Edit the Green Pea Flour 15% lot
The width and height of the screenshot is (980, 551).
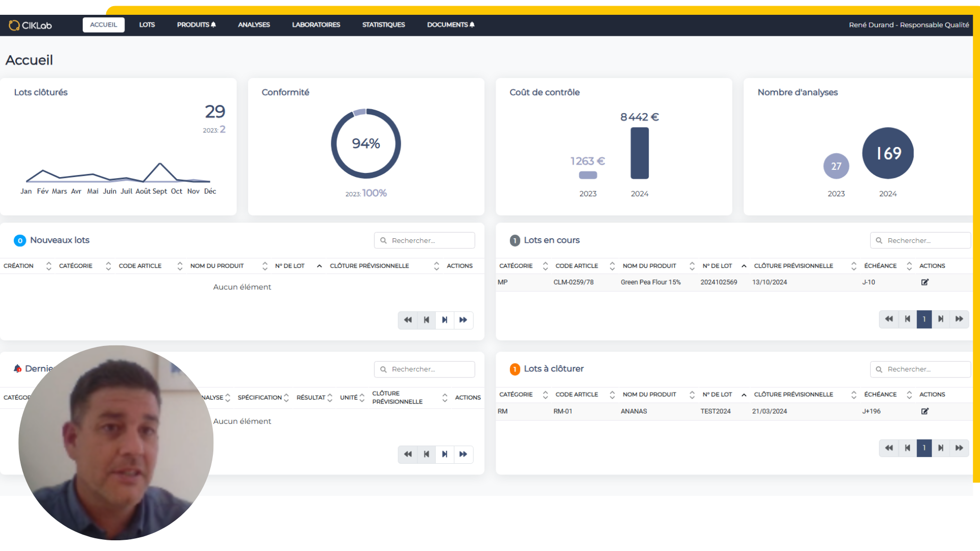924,282
